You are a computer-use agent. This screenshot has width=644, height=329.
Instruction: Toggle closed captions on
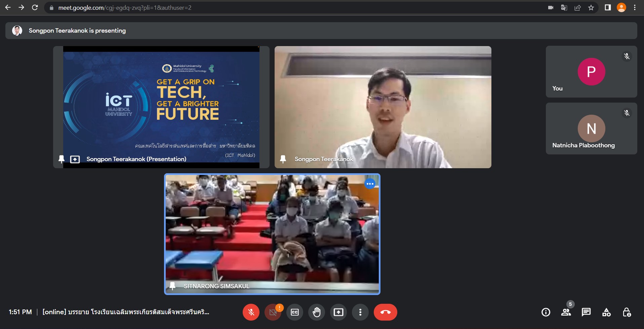[295, 312]
